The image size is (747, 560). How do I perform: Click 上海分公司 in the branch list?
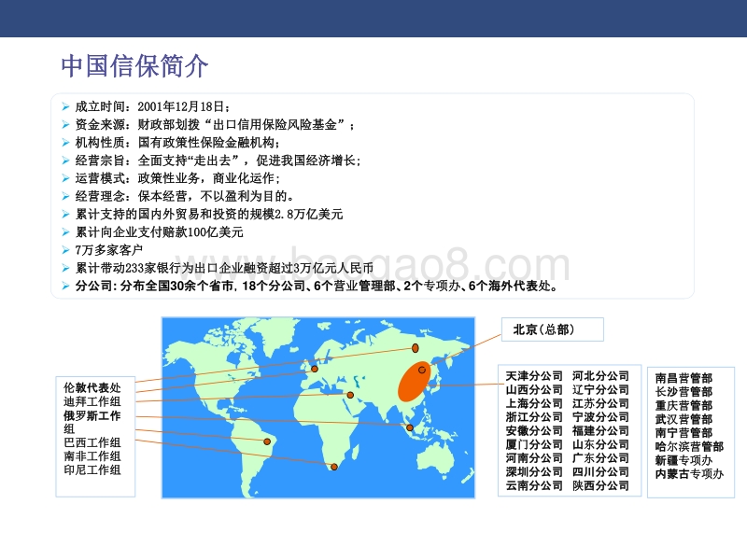[534, 403]
